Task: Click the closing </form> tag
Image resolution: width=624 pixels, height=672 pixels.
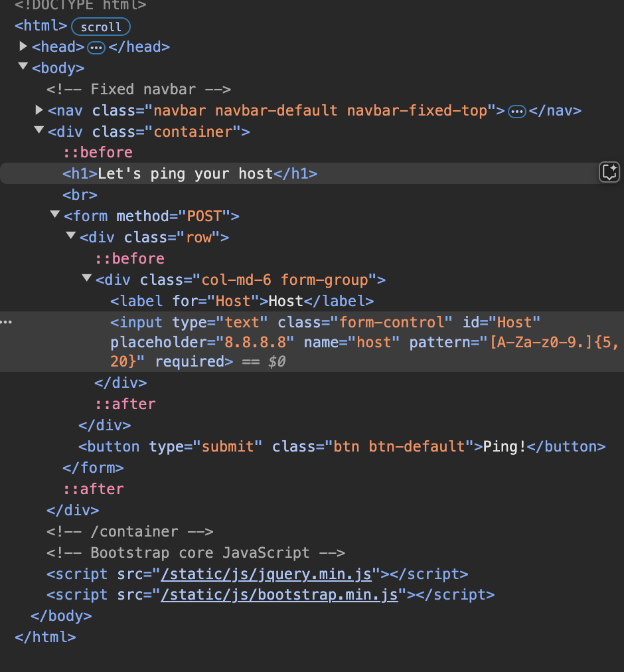Action: point(93,467)
